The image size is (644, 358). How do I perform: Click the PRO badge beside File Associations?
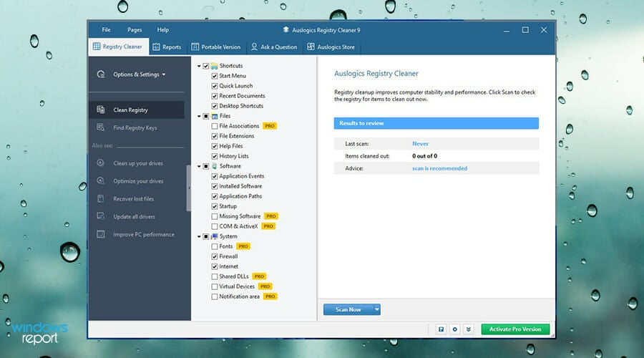[270, 126]
